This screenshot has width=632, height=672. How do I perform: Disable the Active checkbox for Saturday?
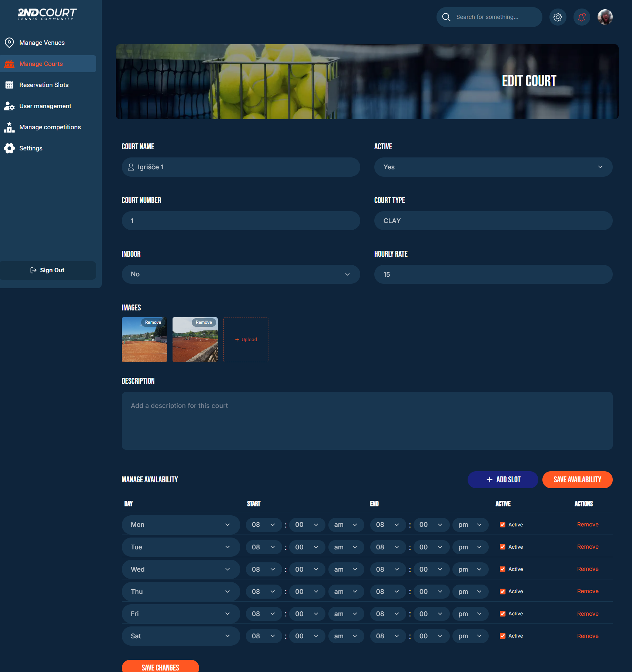click(x=503, y=636)
